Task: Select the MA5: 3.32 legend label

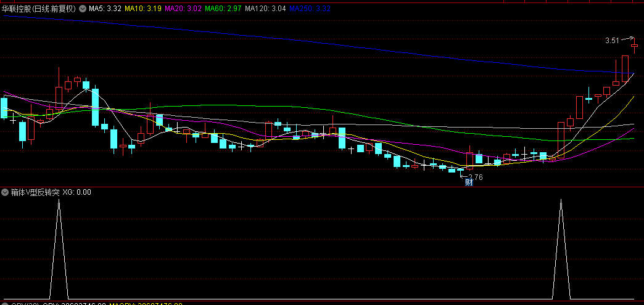Action: 105,9
